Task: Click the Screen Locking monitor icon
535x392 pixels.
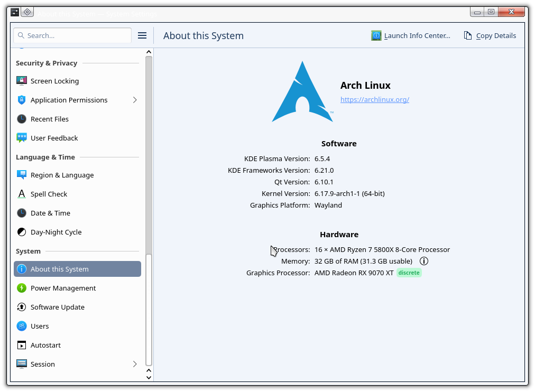Action: (x=22, y=81)
